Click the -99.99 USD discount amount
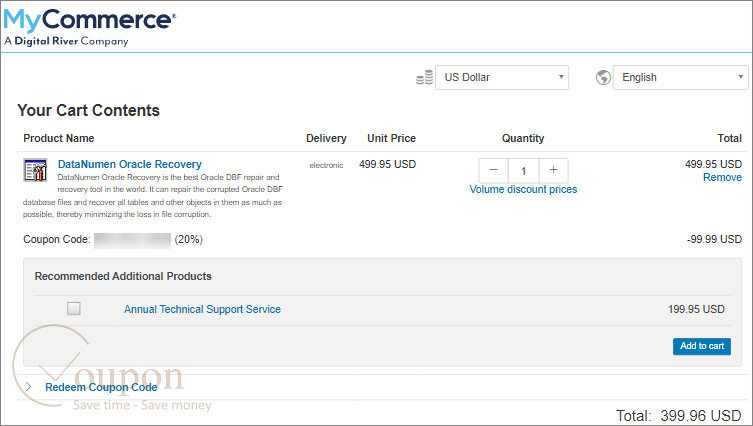 [x=715, y=239]
